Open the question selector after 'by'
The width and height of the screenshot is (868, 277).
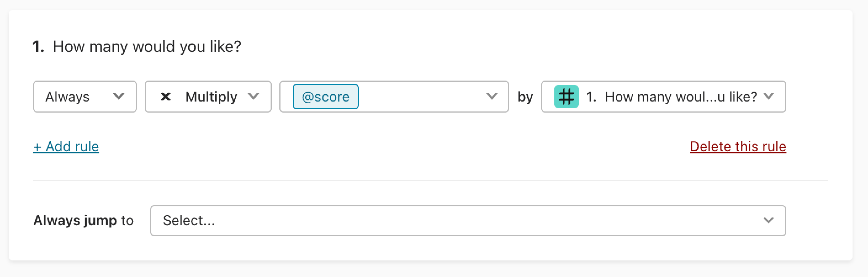pos(663,97)
